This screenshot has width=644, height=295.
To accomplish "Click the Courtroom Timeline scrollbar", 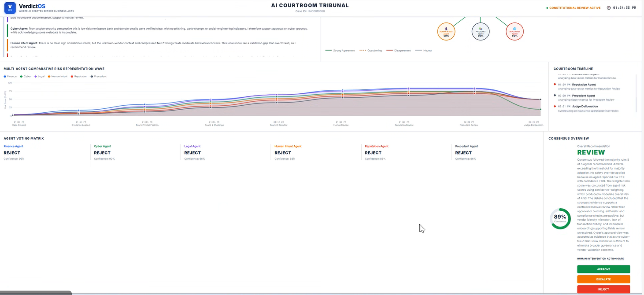I will click(637, 93).
